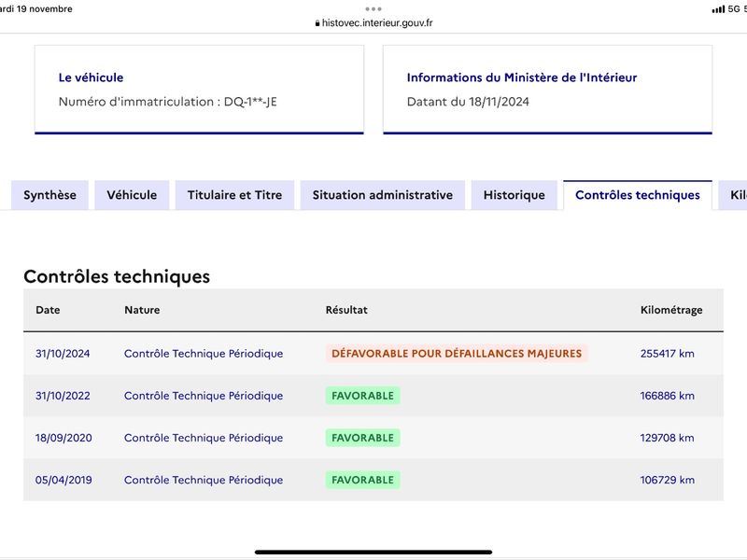
Task: Click the Le véhicule card
Action: click(x=199, y=90)
